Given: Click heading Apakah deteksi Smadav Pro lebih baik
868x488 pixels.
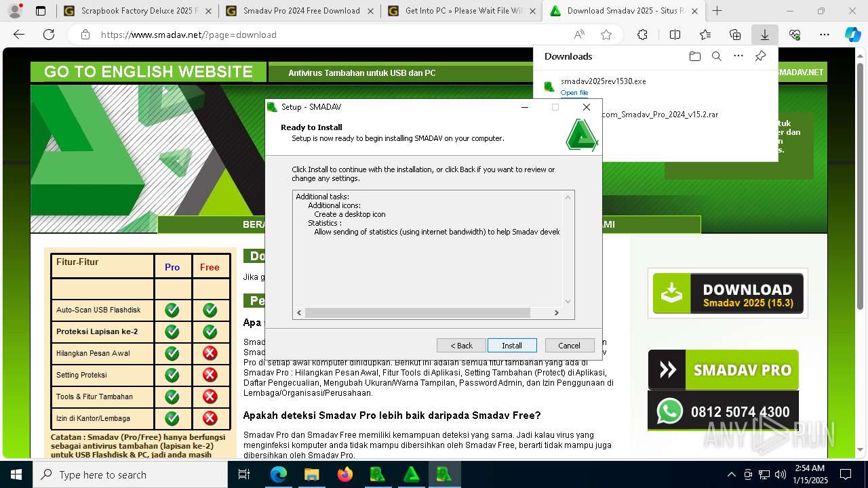Looking at the screenshot, I should tap(392, 415).
